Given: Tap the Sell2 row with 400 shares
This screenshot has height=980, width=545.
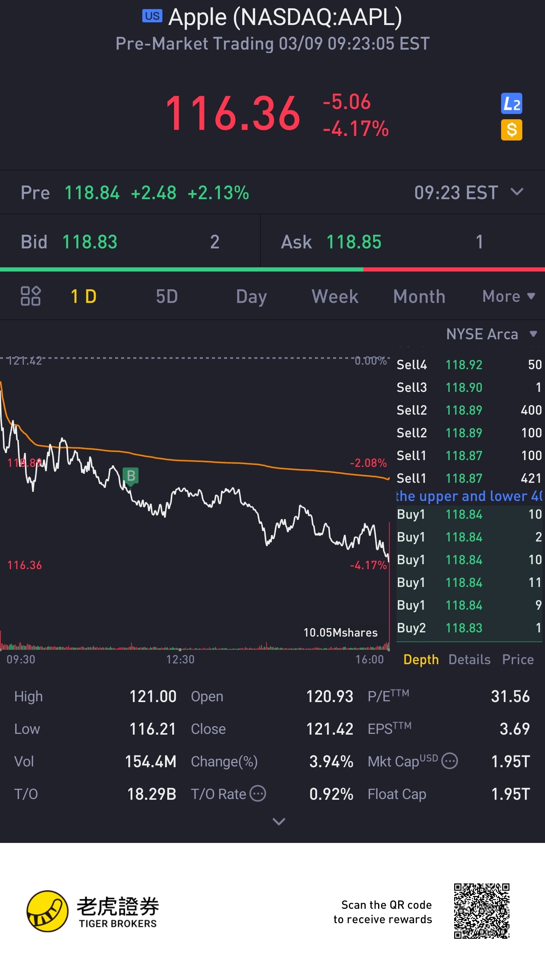Looking at the screenshot, I should click(469, 410).
